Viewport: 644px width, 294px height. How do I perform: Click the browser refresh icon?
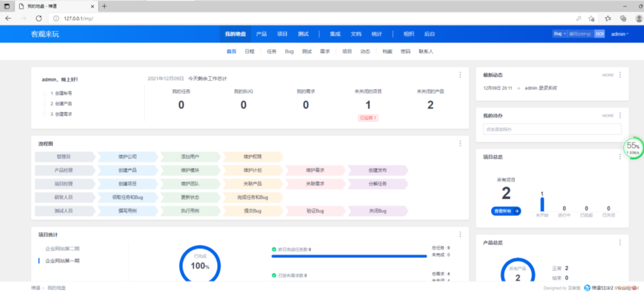pyautogui.click(x=39, y=18)
